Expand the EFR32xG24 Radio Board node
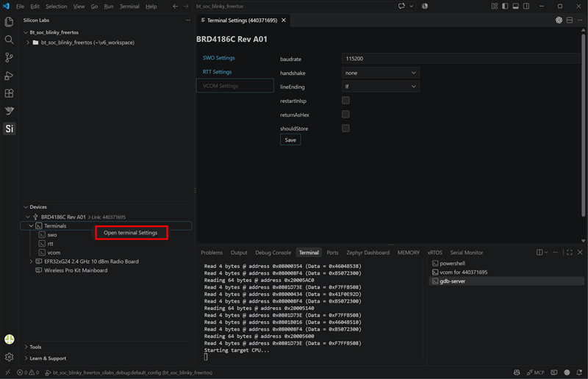The height and width of the screenshot is (379, 588). point(31,261)
